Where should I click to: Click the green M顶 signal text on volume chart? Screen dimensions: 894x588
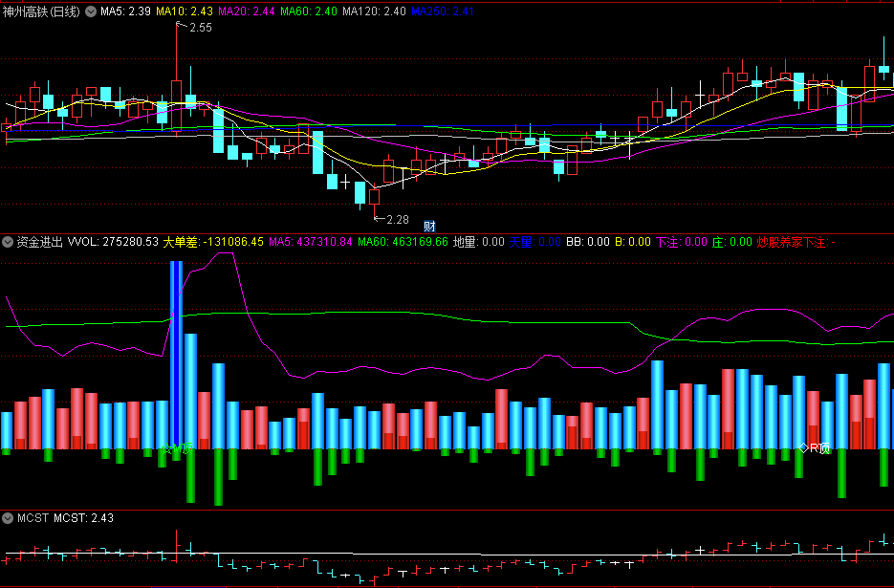click(x=177, y=448)
